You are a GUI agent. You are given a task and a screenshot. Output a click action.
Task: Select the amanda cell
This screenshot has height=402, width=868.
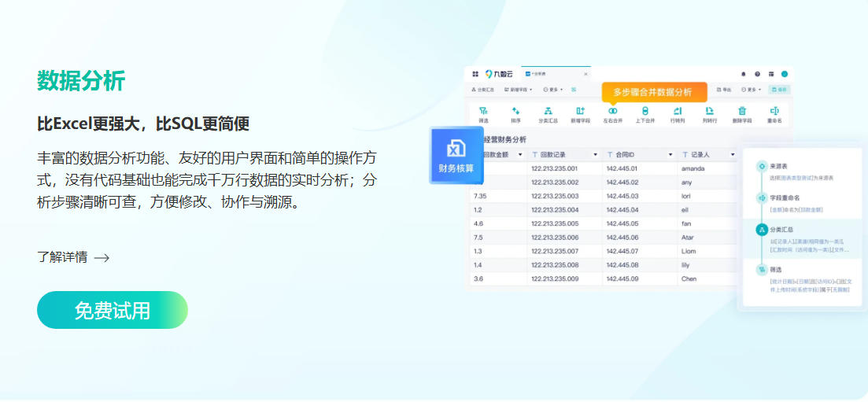point(708,168)
